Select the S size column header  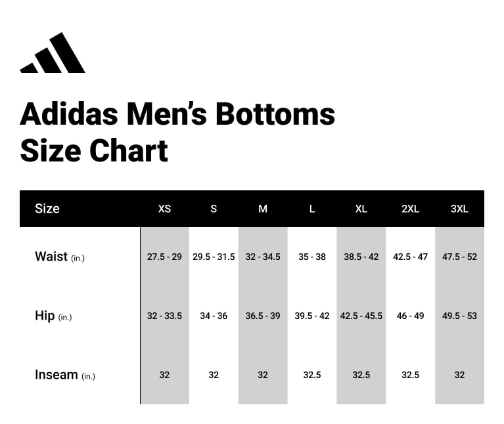[214, 209]
